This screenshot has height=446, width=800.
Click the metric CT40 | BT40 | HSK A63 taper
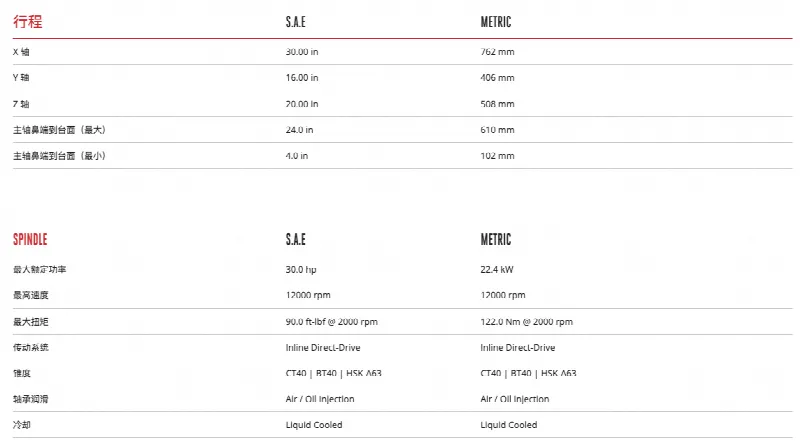[x=528, y=373]
